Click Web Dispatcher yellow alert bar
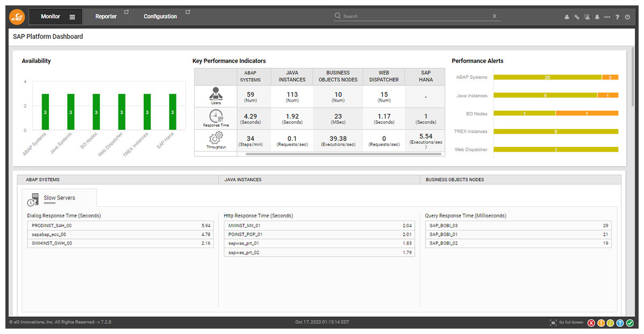The width and height of the screenshot is (644, 334). 556,150
